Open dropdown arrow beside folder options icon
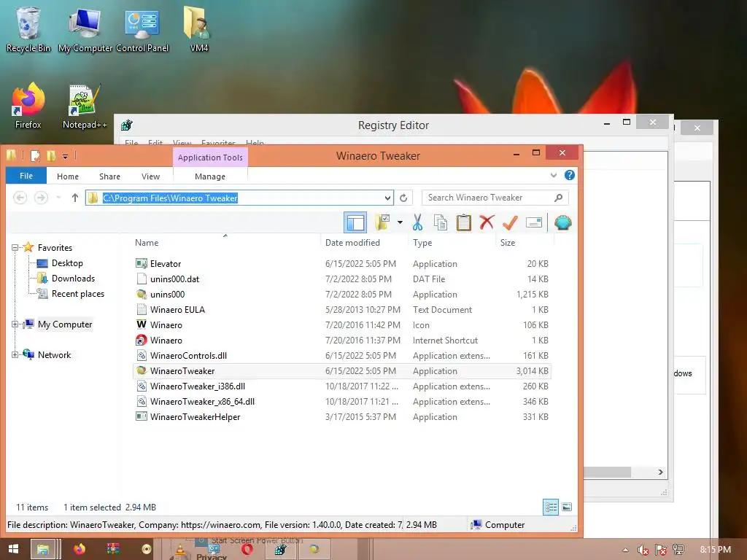 pyautogui.click(x=400, y=222)
